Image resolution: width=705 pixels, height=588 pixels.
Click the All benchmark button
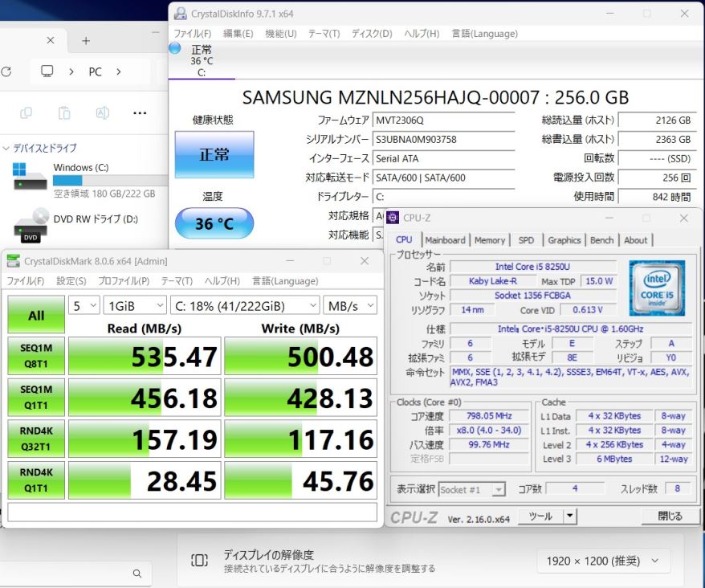pyautogui.click(x=36, y=314)
